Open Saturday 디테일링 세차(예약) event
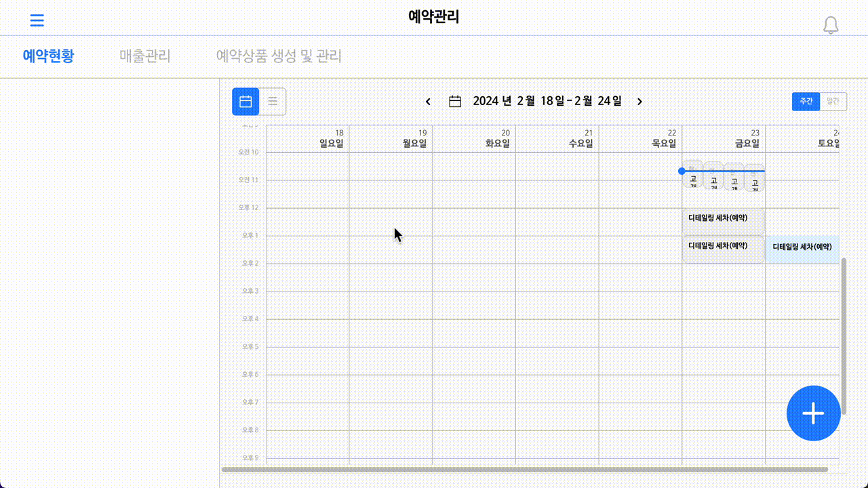Image resolution: width=868 pixels, height=488 pixels. coord(802,249)
